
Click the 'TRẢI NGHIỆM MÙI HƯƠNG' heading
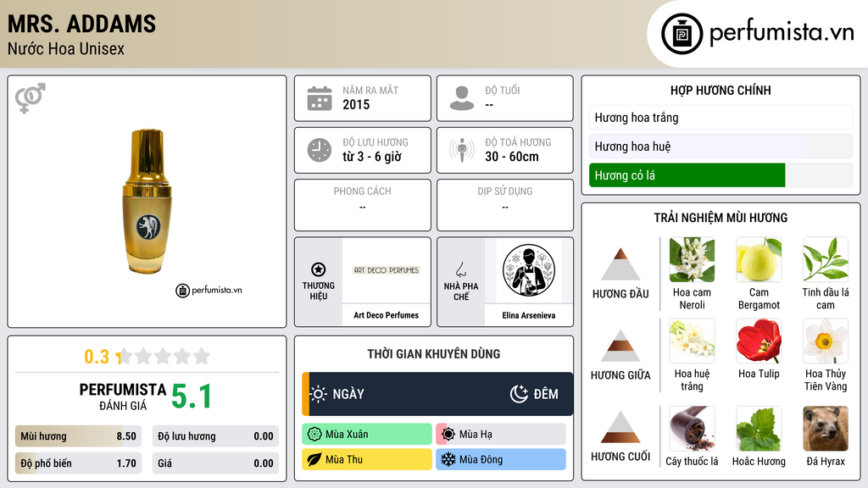click(x=721, y=218)
